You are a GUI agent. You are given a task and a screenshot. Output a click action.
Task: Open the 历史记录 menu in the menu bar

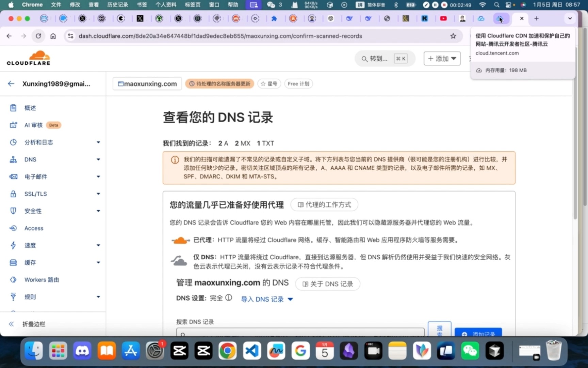tap(117, 5)
